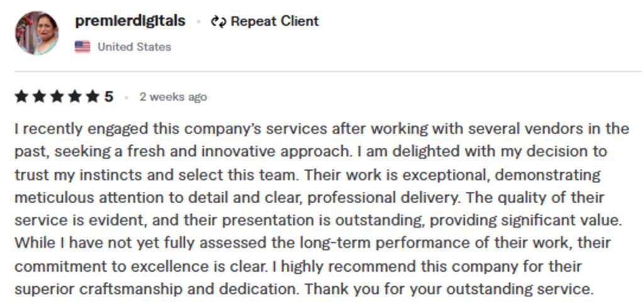This screenshot has width=644, height=302.
Task: Click the dot separator before '2 weeks ago'
Action: click(126, 98)
